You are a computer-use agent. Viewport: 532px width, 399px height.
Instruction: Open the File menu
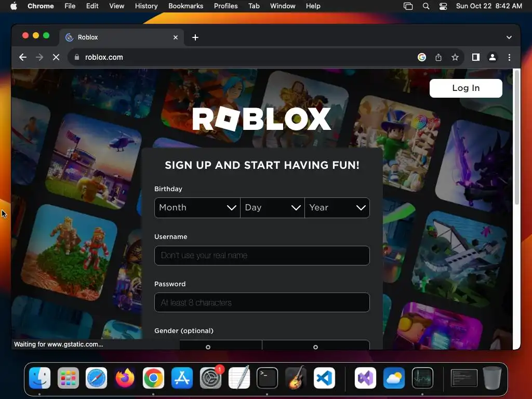[70, 6]
